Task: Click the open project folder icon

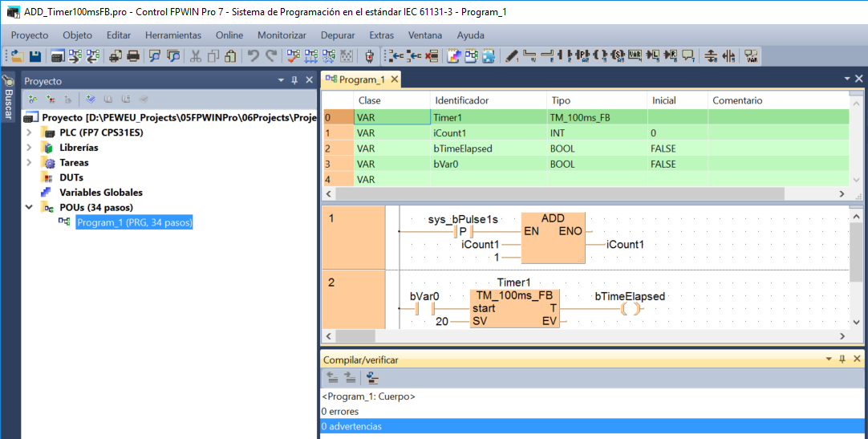Action: coord(17,56)
